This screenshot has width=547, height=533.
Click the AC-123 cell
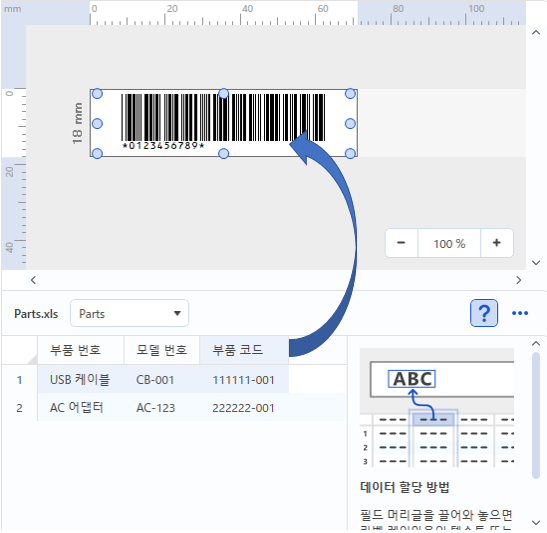[162, 407]
